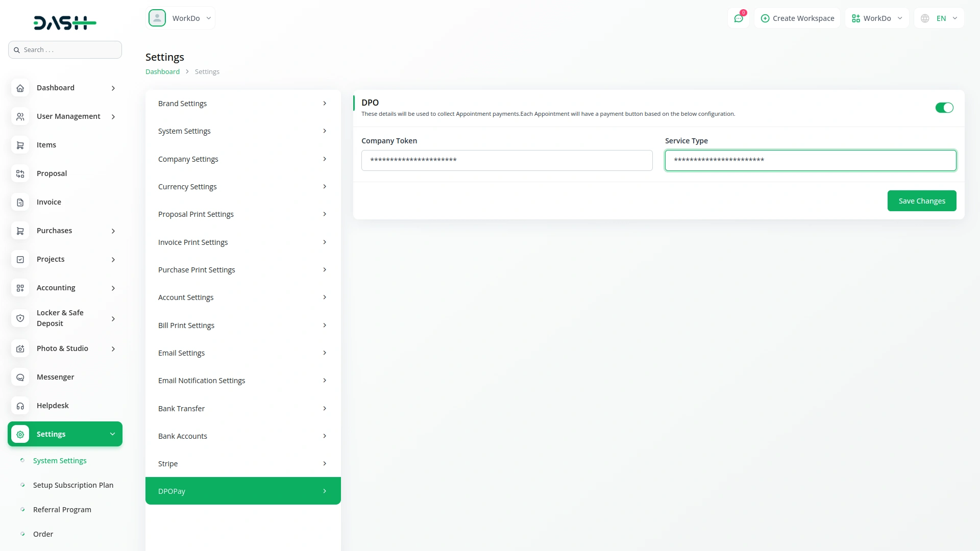Open the chat notifications icon in header

[x=738, y=18]
